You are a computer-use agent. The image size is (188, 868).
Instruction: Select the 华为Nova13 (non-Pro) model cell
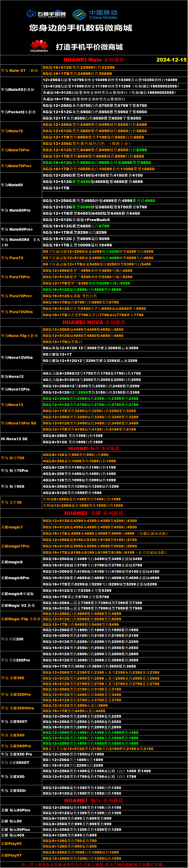(21, 405)
